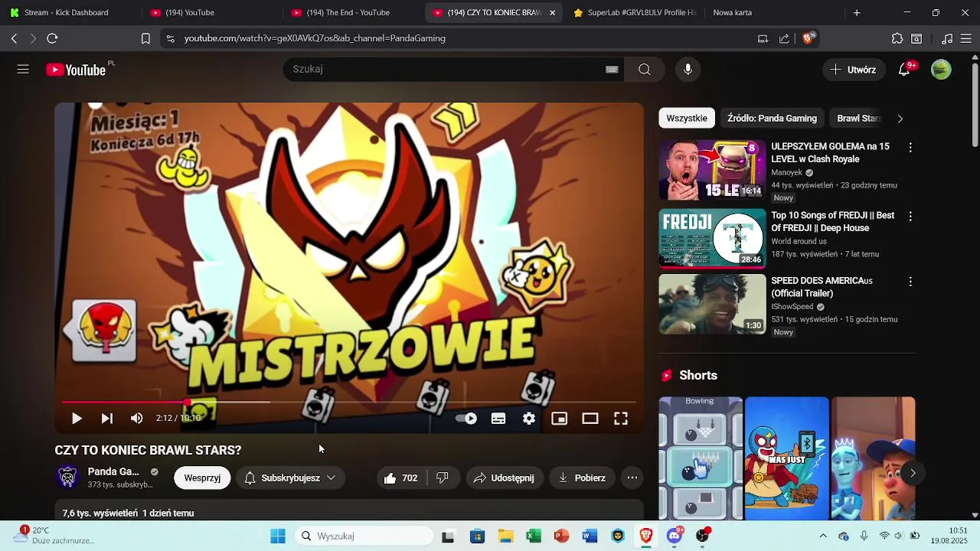Click the Utwórz create button
Viewport: 980px width, 551px height.
854,70
